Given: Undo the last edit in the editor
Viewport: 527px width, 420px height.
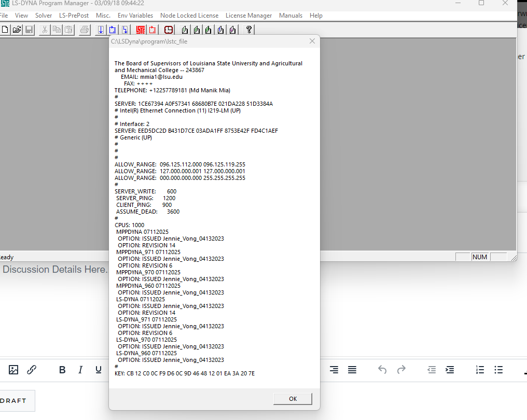Looking at the screenshot, I should [x=382, y=370].
